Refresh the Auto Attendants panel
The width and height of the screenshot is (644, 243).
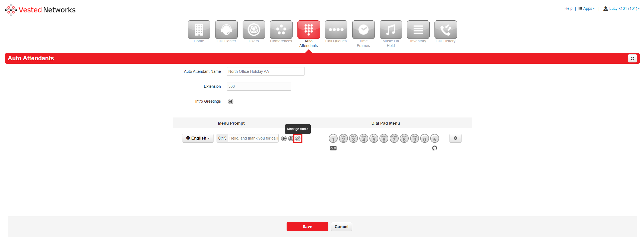click(x=632, y=58)
